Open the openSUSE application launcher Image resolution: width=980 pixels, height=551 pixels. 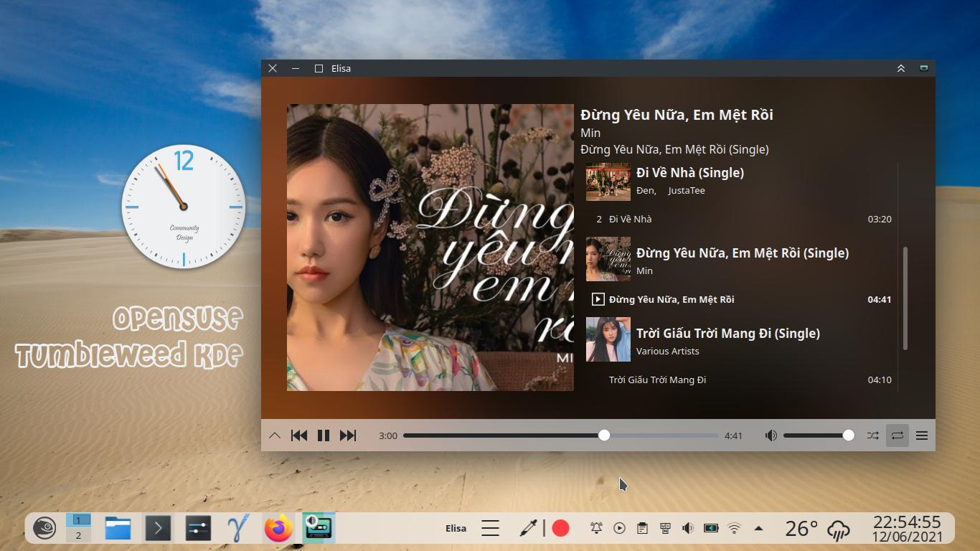[44, 529]
